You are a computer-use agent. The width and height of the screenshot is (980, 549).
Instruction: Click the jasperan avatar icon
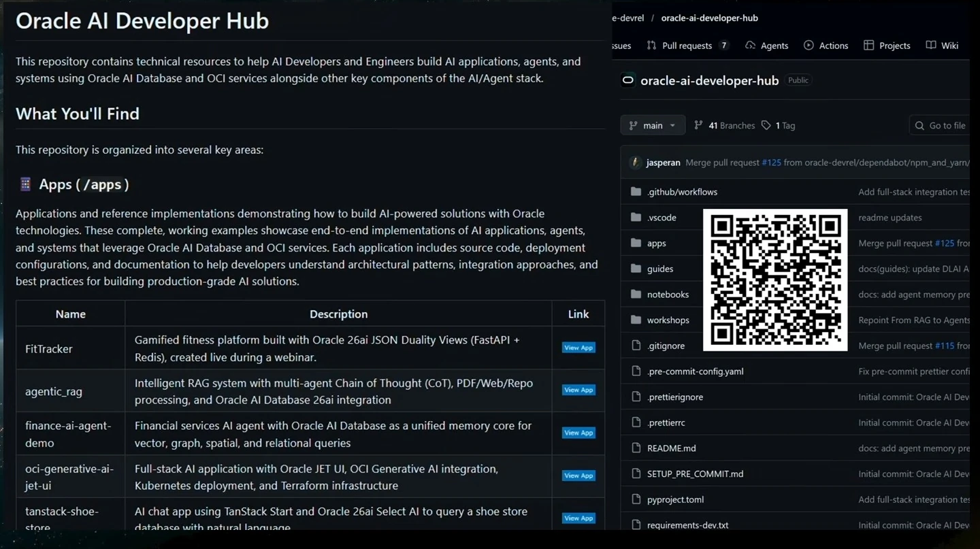635,163
